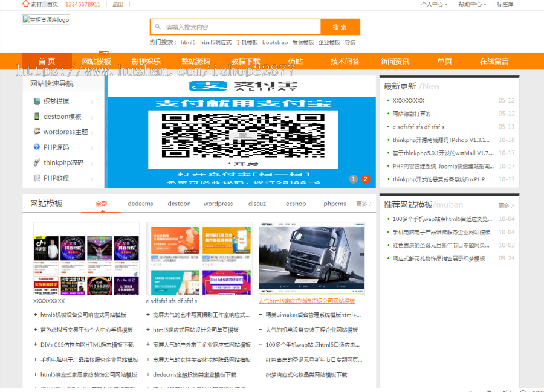Click hot search term html5

pos(188,42)
